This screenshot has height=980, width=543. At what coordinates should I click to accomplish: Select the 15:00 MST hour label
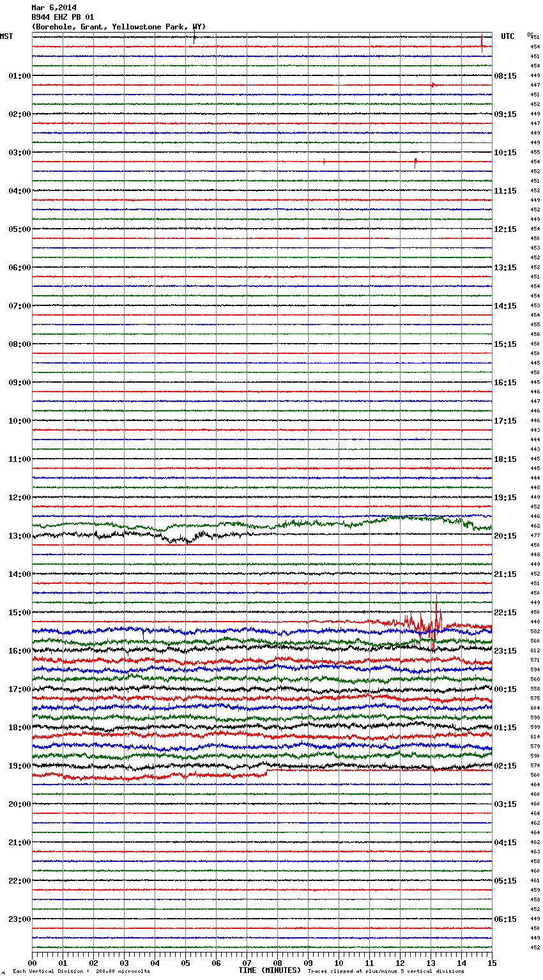pyautogui.click(x=19, y=613)
